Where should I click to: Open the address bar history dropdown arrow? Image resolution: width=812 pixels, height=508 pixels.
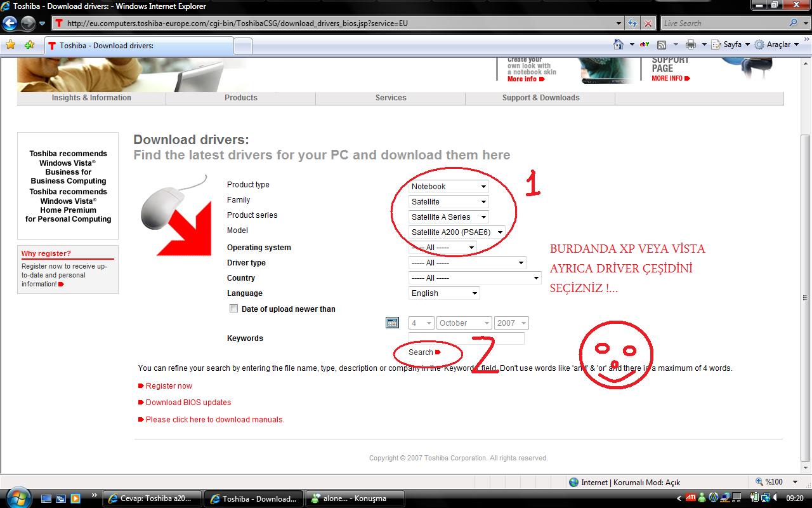(619, 23)
